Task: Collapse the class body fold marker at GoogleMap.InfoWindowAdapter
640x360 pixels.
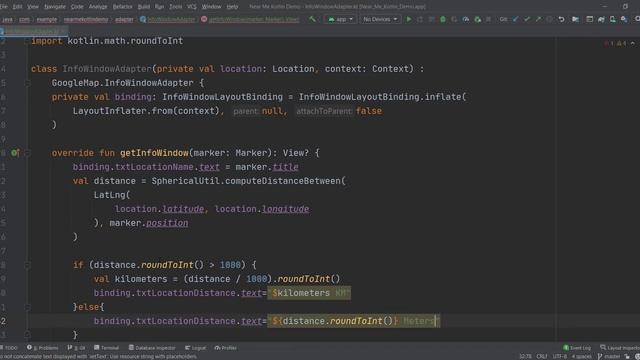Action: point(27,83)
